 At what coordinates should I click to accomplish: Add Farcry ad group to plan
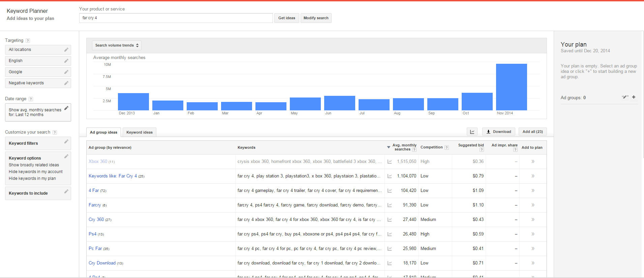click(533, 205)
